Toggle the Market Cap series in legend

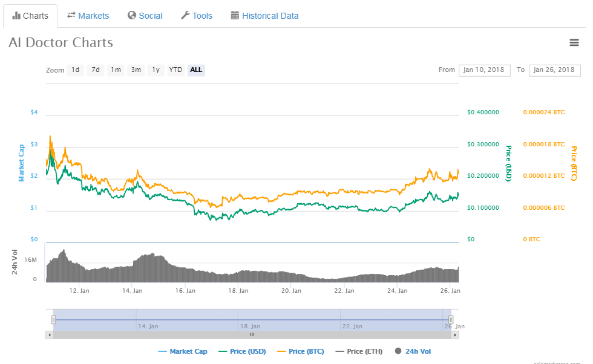183,351
